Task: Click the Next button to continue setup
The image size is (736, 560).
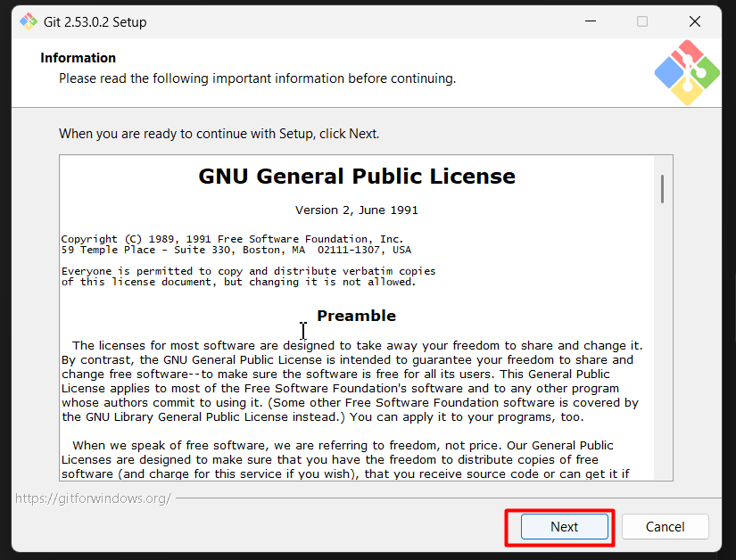Action: click(564, 527)
